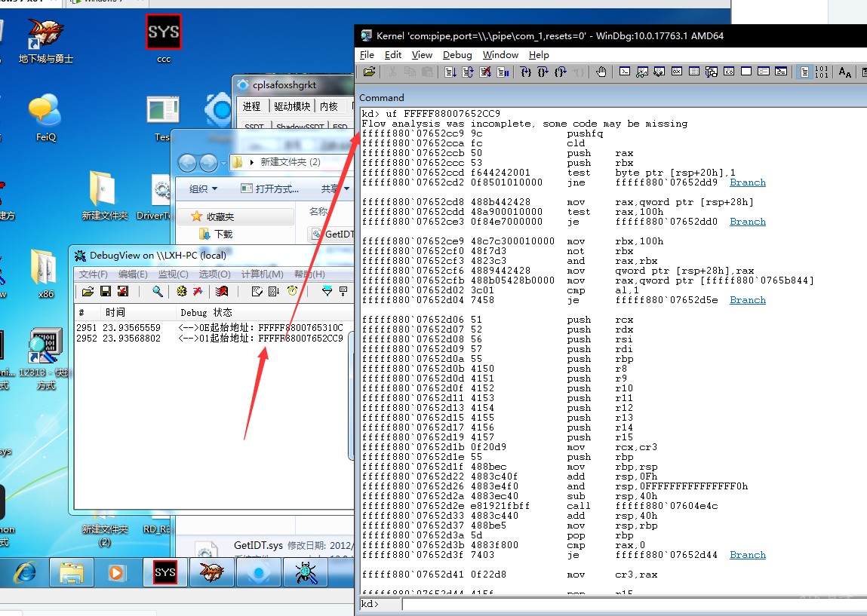Image resolution: width=867 pixels, height=616 pixels.
Task: Click WinDbg Go (run) toolbar icon
Action: (450, 72)
